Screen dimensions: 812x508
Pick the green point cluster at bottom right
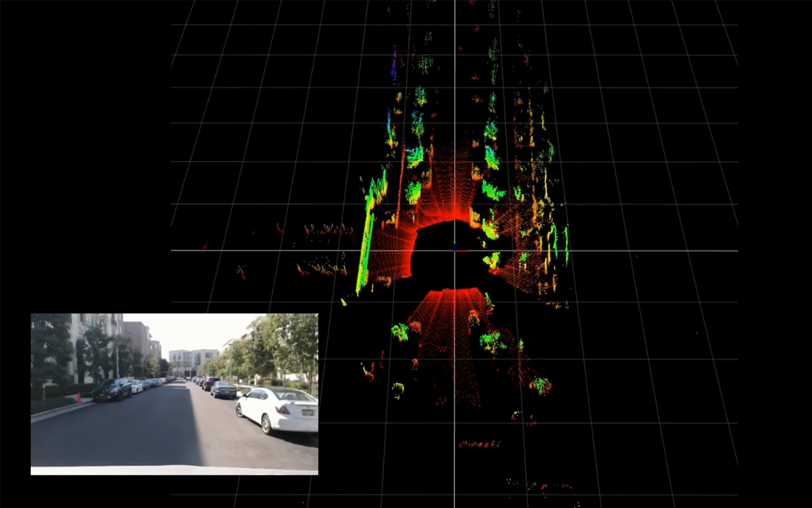tap(540, 386)
